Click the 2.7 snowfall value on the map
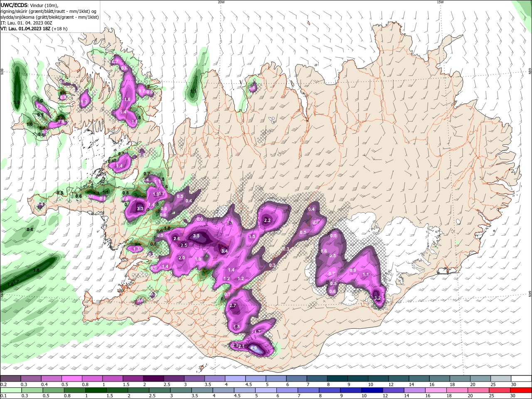This screenshot has width=532, height=399. [233, 306]
